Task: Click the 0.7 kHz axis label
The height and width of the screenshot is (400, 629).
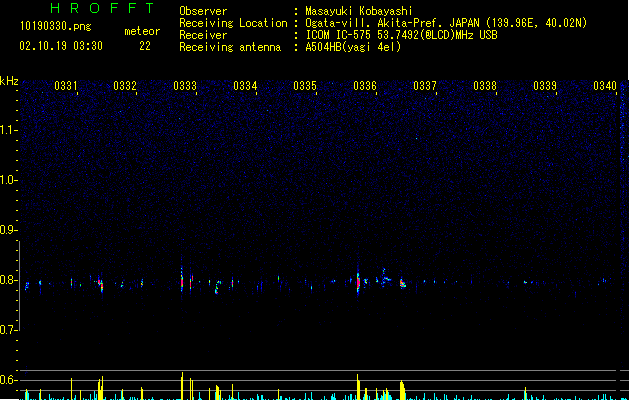Action: click(8, 330)
